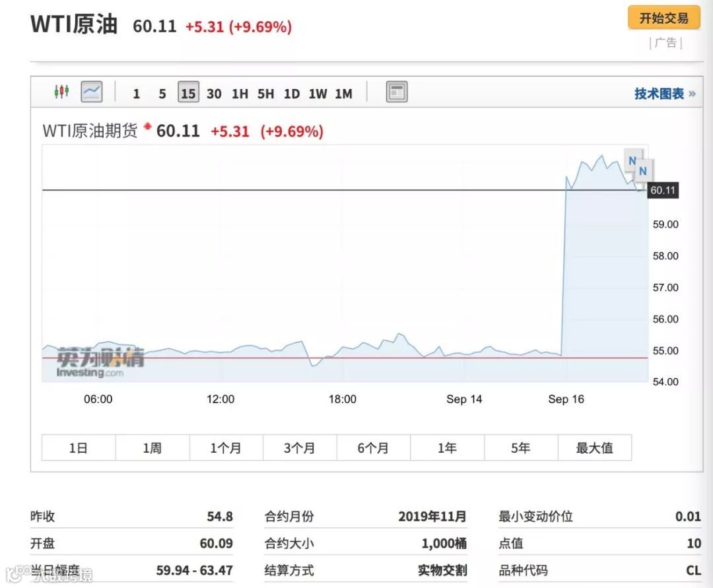Click the Sep 14 date label on axis

point(464,399)
